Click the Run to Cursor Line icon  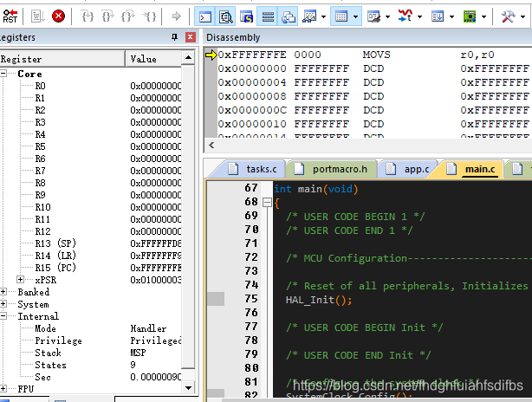[149, 16]
